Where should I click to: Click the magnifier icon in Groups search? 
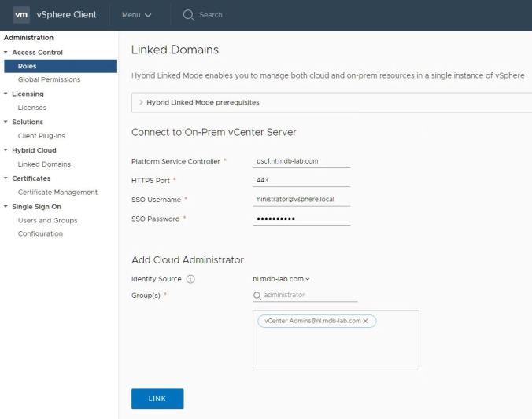[257, 296]
